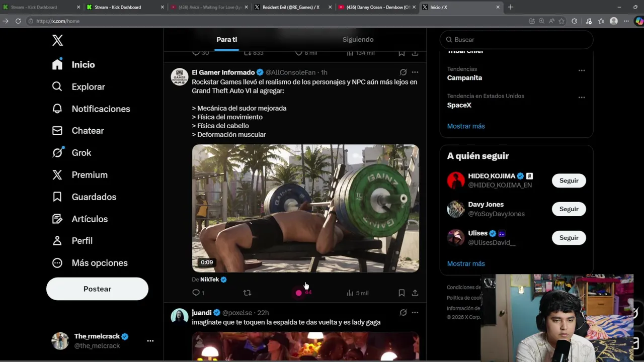The height and width of the screenshot is (362, 644).
Task: Share El Gamer Informado post
Action: coord(415,293)
